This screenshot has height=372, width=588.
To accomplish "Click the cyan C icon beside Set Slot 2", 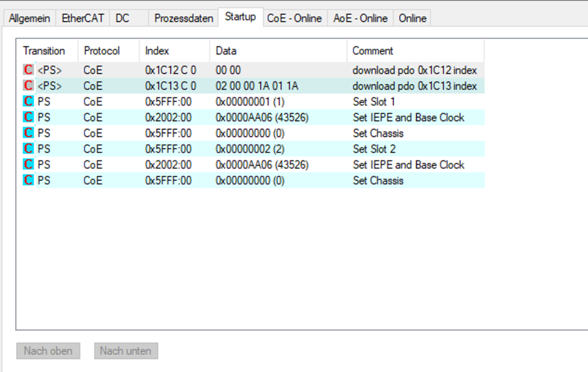I will [28, 148].
